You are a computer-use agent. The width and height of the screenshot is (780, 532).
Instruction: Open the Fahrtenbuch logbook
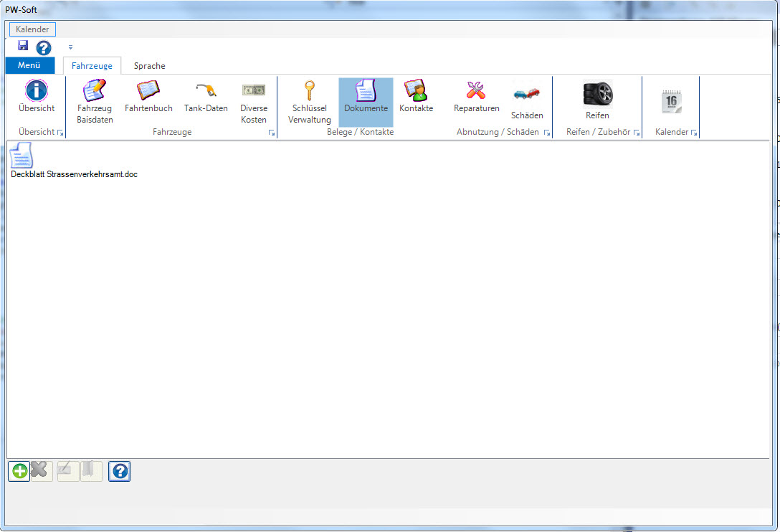pyautogui.click(x=148, y=91)
